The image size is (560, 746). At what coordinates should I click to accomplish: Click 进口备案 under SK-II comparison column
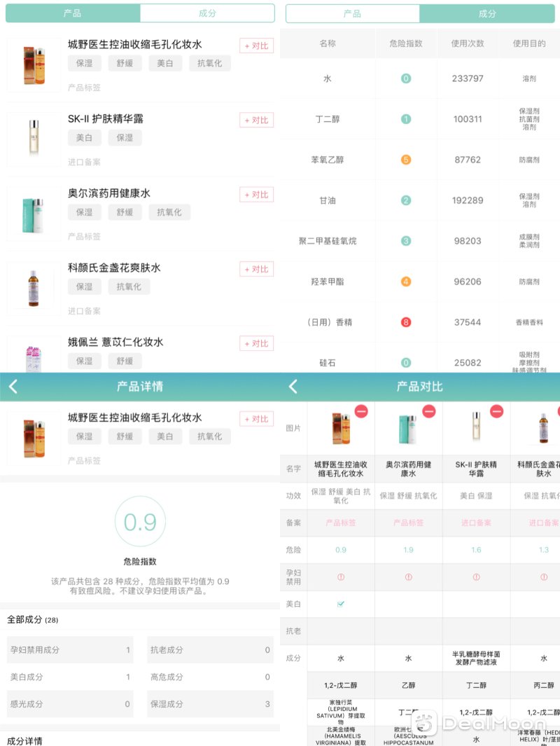click(x=476, y=523)
